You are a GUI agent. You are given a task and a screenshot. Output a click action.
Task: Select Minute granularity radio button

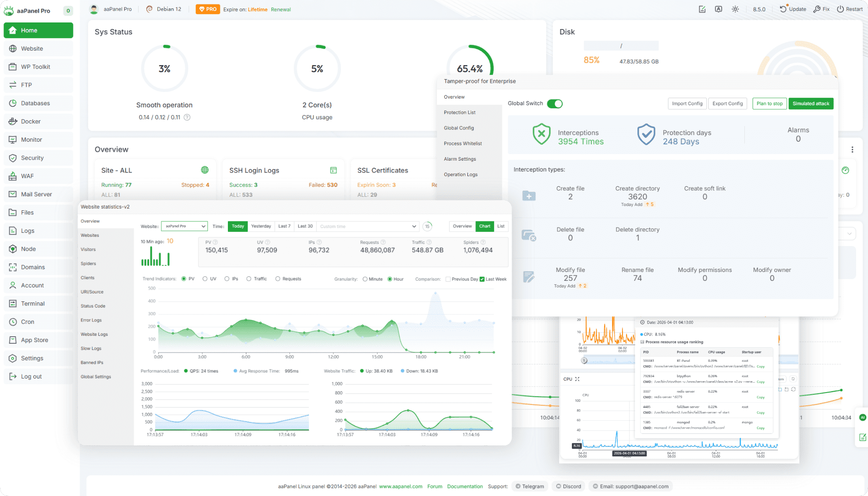(x=365, y=279)
